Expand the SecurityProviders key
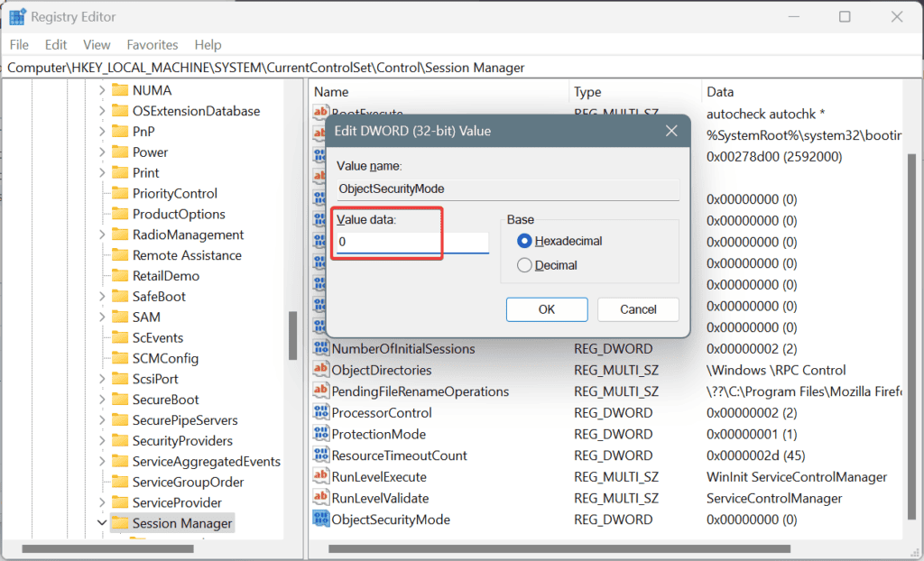 [x=102, y=441]
